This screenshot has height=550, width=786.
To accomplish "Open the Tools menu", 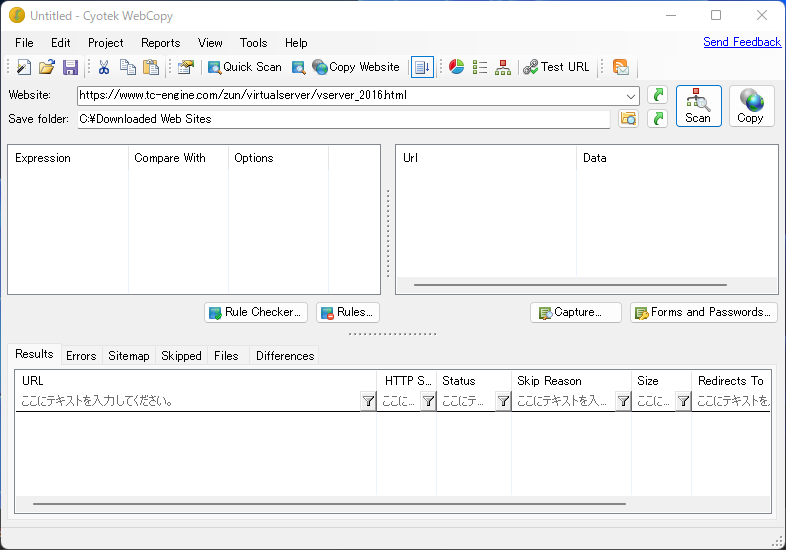I will (254, 43).
